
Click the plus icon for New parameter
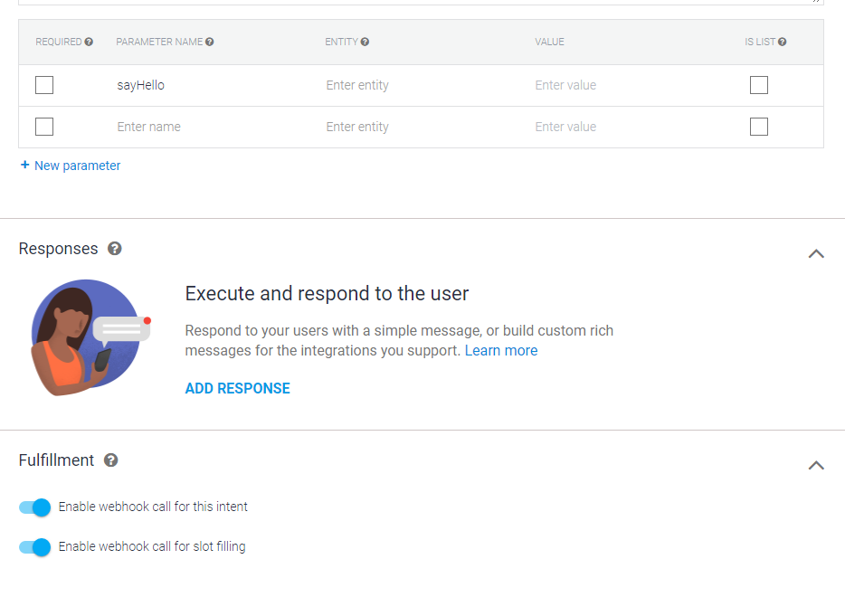[x=25, y=166]
